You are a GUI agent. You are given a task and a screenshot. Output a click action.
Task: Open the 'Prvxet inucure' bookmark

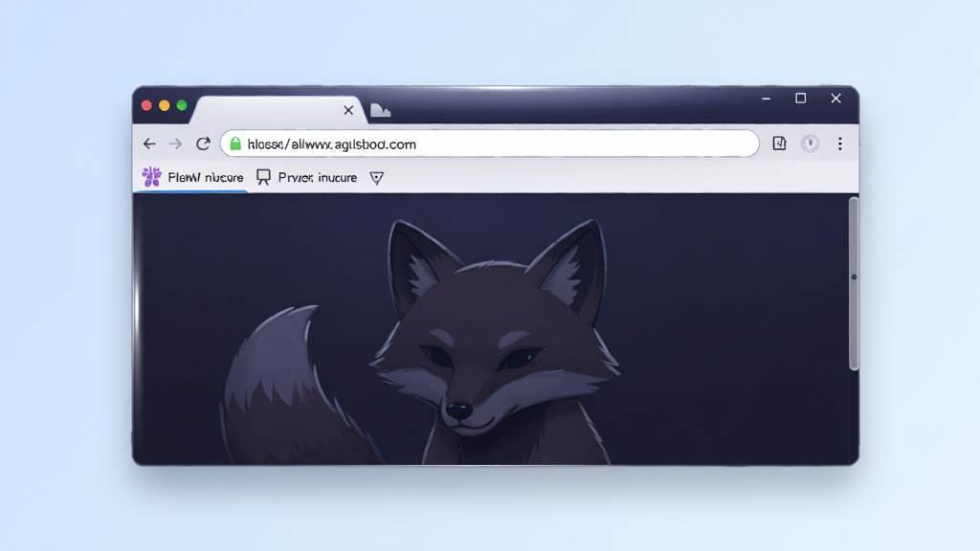pyautogui.click(x=317, y=177)
